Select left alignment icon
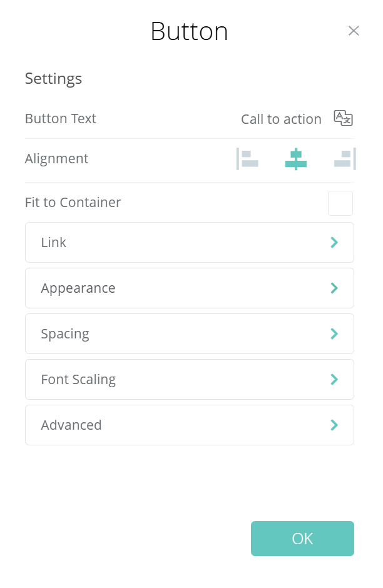The height and width of the screenshot is (588, 383). 247,159
